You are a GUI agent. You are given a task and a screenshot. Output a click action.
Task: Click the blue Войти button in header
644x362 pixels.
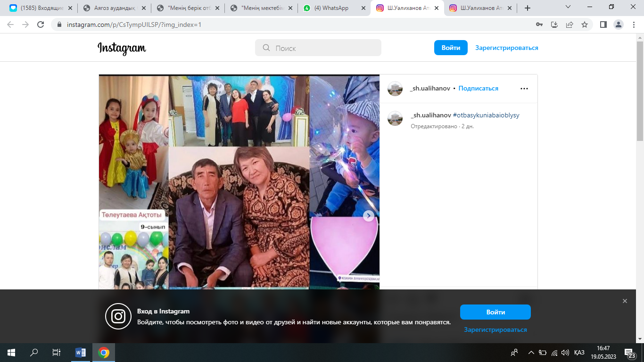(450, 48)
